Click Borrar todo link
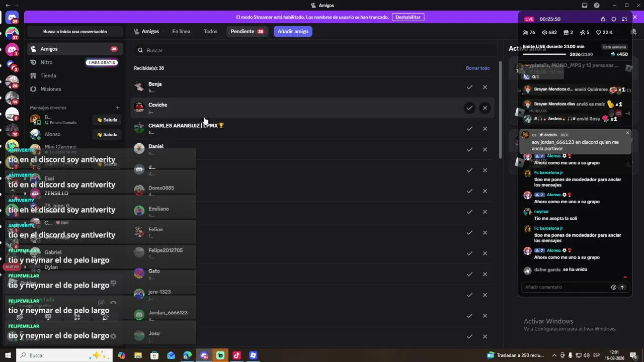Screen dimensions: 644x362 click(478, 68)
